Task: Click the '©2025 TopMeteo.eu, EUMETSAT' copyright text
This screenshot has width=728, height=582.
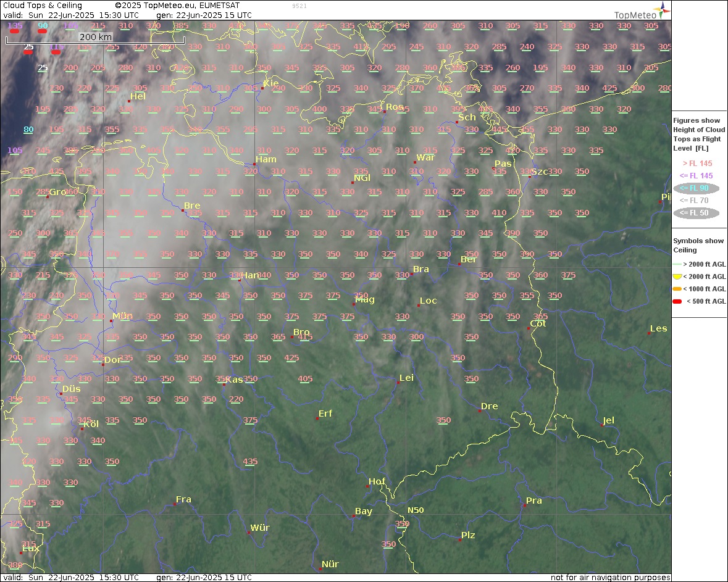Action: click(177, 6)
